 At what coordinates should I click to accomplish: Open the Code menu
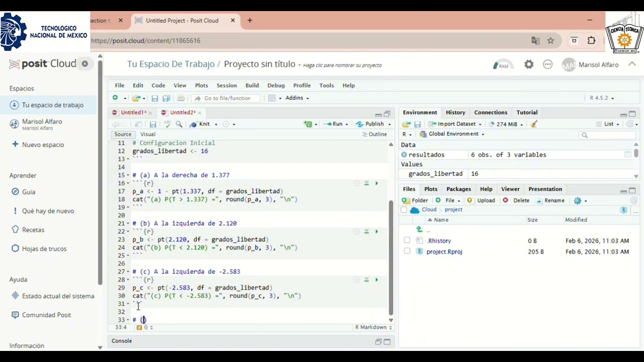tap(158, 85)
